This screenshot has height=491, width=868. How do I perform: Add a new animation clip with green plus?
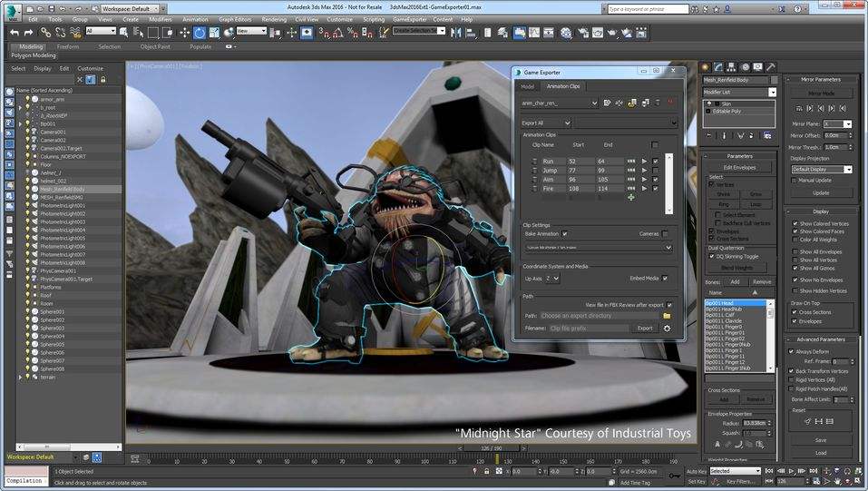[x=630, y=197]
